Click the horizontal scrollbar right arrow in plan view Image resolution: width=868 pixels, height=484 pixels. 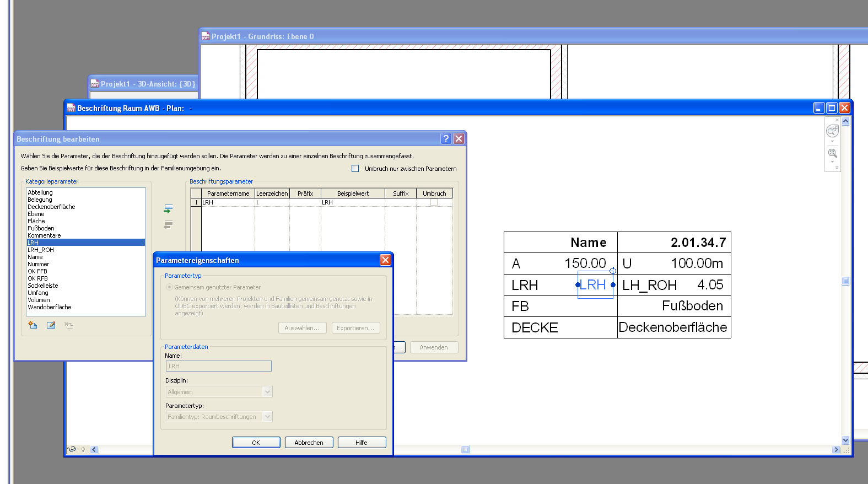click(x=837, y=450)
